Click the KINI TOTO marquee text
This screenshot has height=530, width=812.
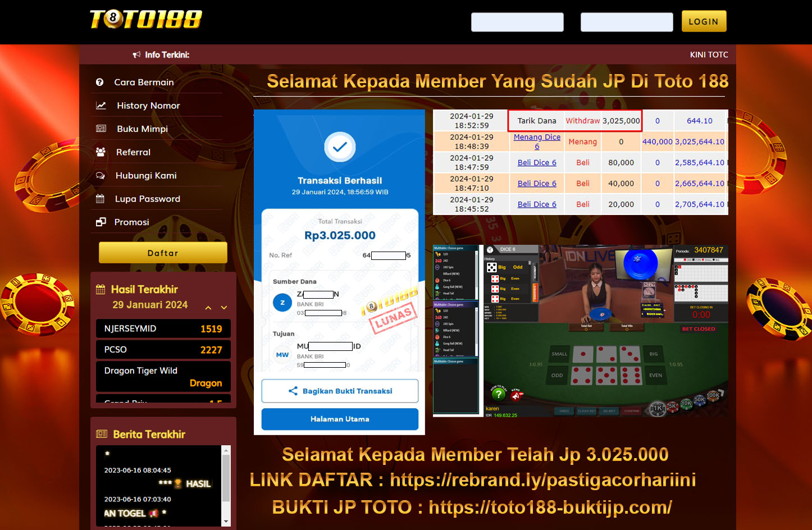709,54
